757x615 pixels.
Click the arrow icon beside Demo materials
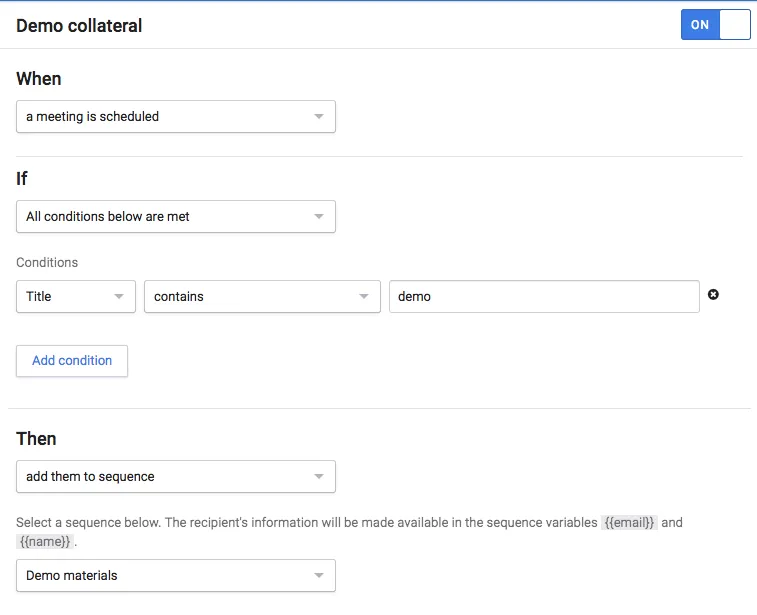[319, 575]
